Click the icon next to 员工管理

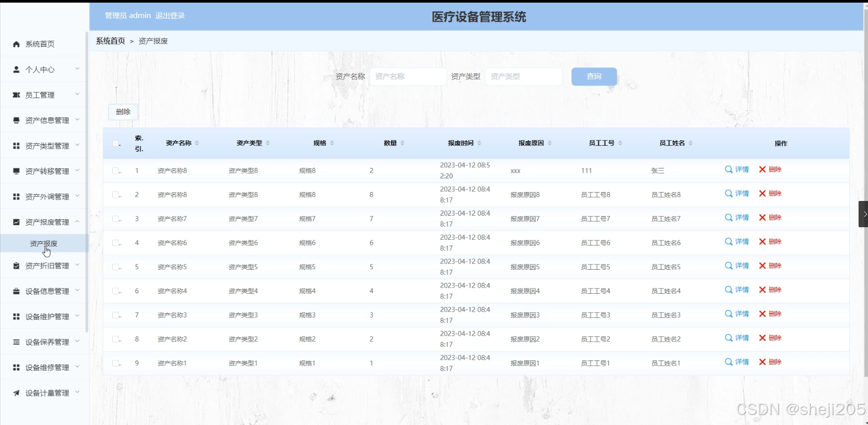tap(16, 95)
